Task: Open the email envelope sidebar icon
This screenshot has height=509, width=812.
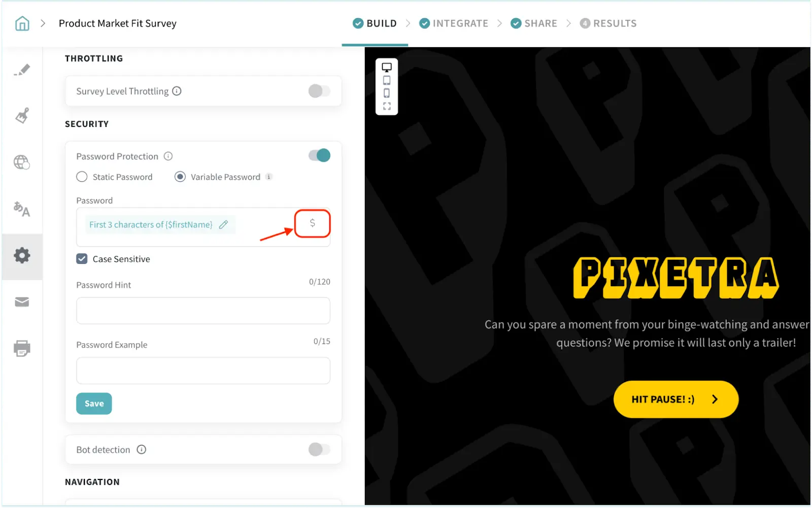Action: (x=22, y=302)
